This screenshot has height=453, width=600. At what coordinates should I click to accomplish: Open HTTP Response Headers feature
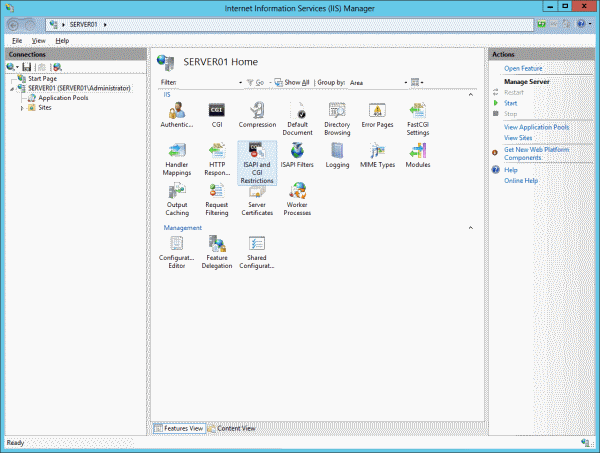(x=217, y=159)
